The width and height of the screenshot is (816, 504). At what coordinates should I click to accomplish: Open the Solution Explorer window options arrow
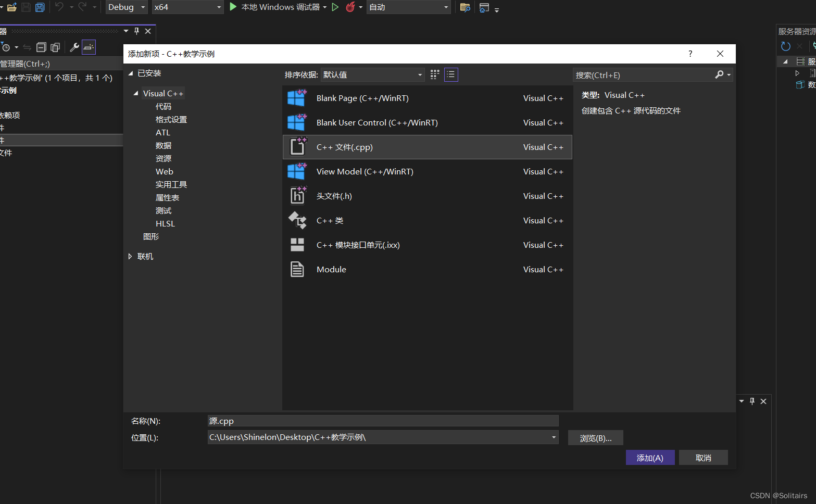(126, 31)
